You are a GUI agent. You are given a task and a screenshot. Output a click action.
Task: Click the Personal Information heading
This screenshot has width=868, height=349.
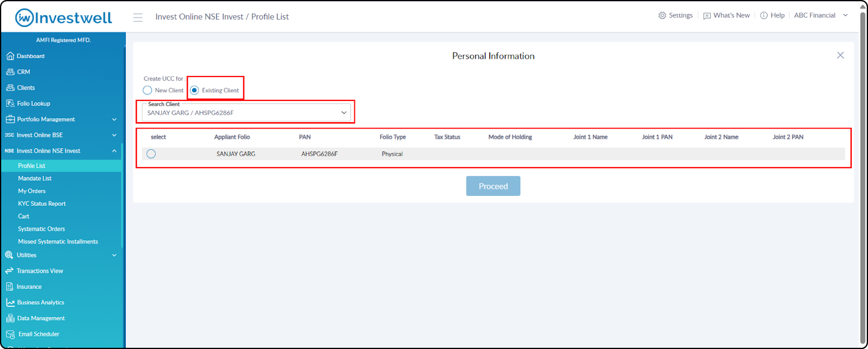493,56
